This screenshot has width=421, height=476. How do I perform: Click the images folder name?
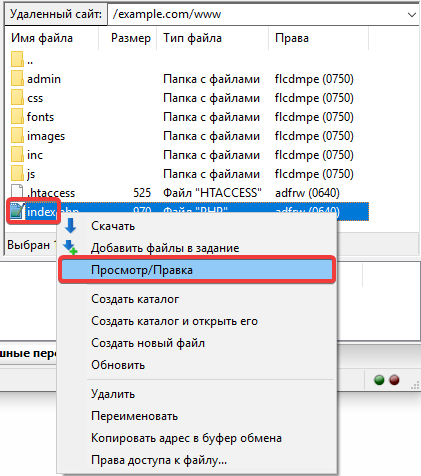coord(46,137)
